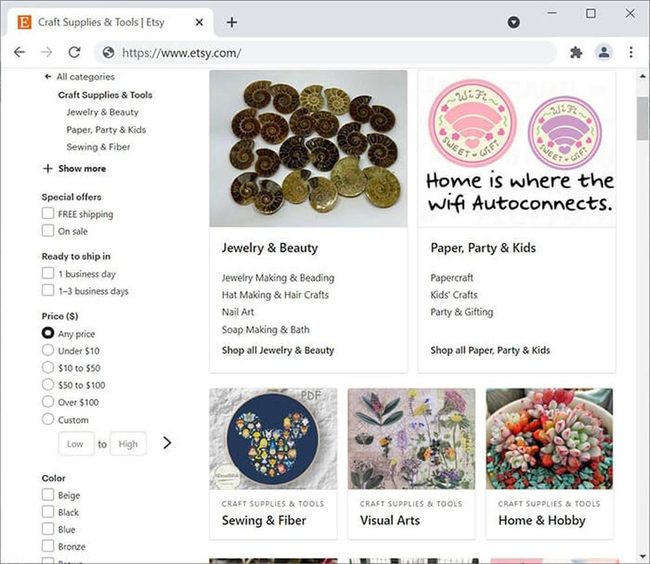The height and width of the screenshot is (564, 650).
Task: Check 1–3 business days option
Action: point(48,290)
